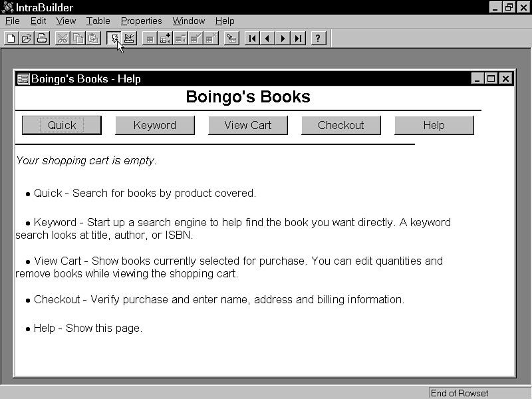The width and height of the screenshot is (532, 399).
Task: Click the Open file toolbar icon
Action: [27, 38]
